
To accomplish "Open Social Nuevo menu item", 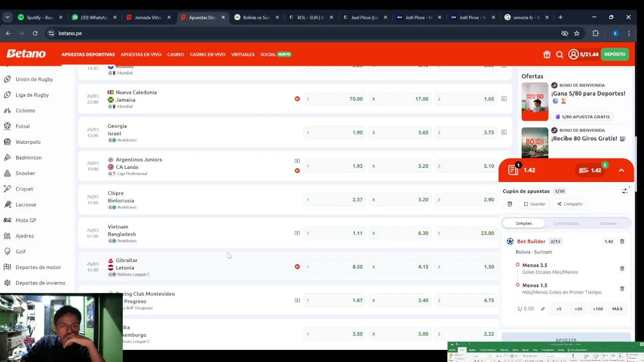I will 276,54.
